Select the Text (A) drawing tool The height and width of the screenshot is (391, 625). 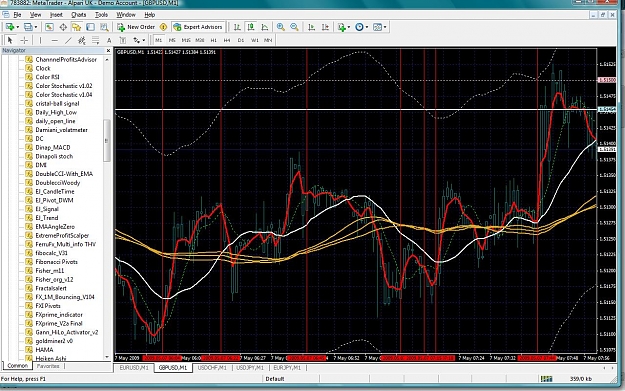click(x=109, y=40)
